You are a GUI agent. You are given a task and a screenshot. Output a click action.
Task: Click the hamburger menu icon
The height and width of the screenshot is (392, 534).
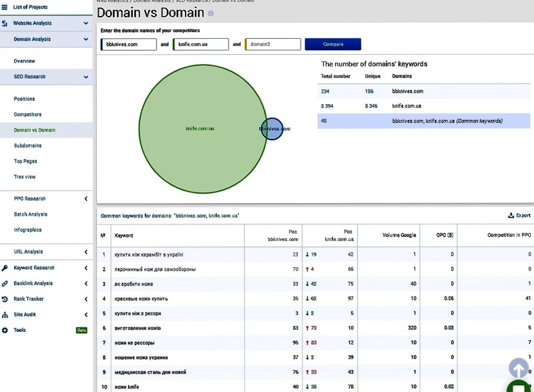5,7
